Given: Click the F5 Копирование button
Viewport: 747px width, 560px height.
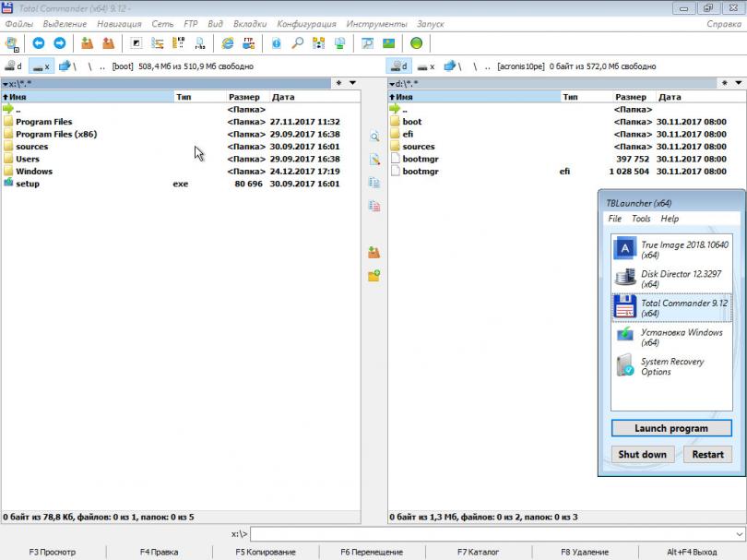Looking at the screenshot, I should 266,552.
